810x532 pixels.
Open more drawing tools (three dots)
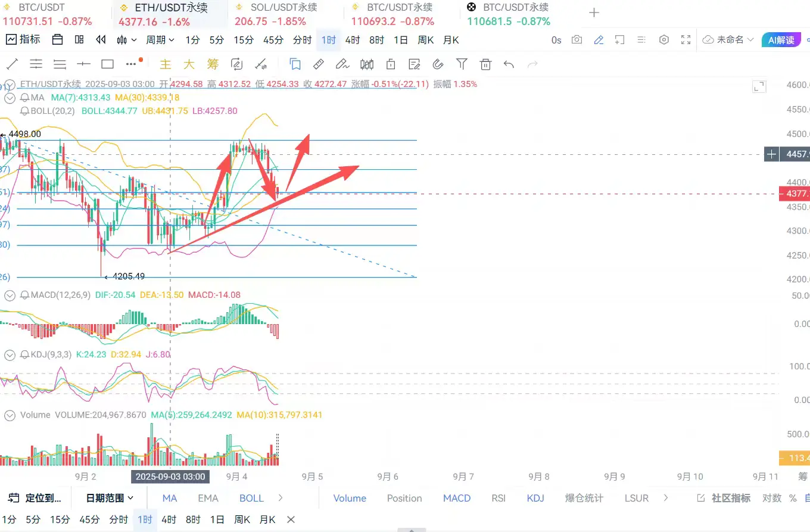tap(132, 64)
